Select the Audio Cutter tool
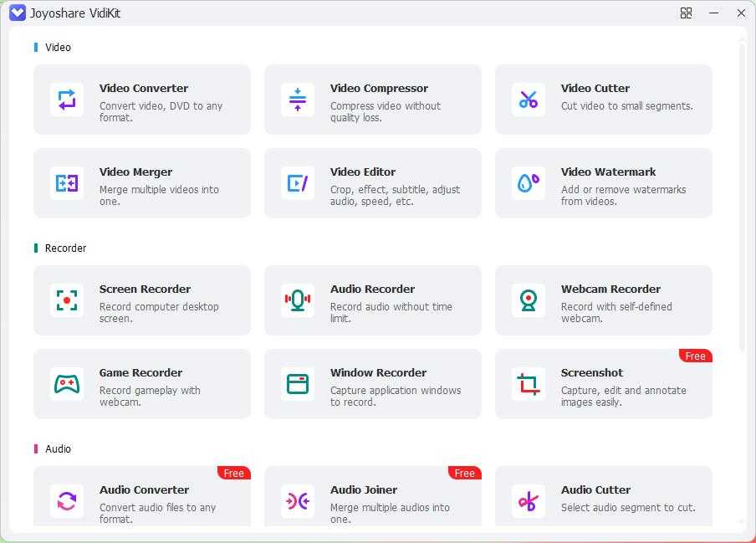756x543 pixels. point(604,500)
